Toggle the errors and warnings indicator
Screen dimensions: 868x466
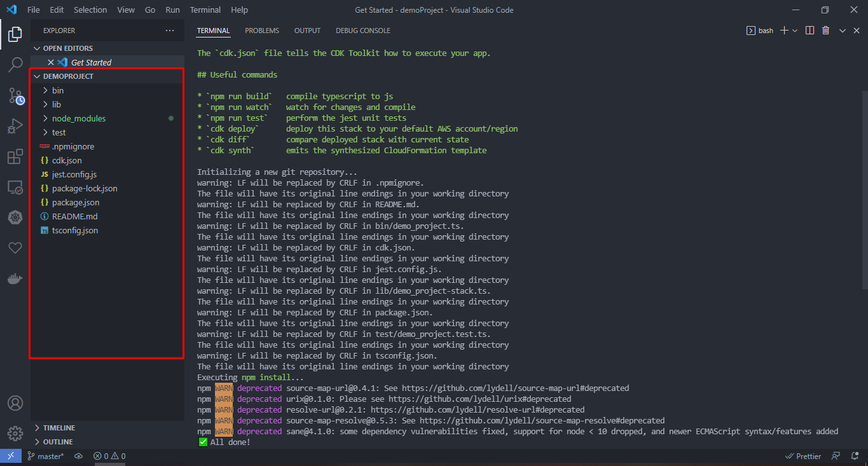click(108, 456)
